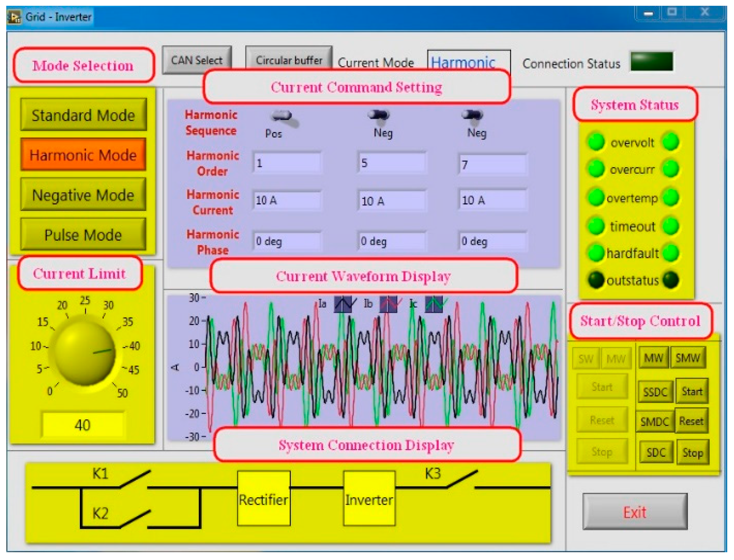Viewport: 734px width, 560px height.
Task: Choose Pulse Mode
Action: click(83, 234)
